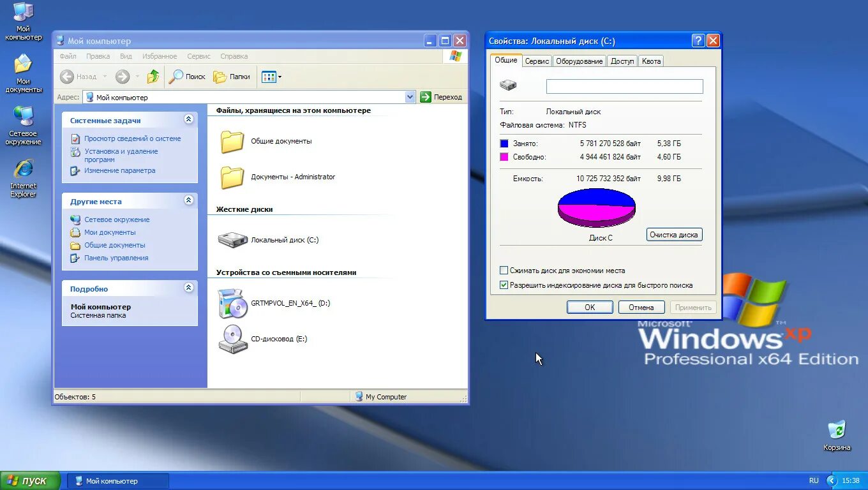Open the Избранное menu
The width and height of the screenshot is (868, 490).
pos(160,56)
